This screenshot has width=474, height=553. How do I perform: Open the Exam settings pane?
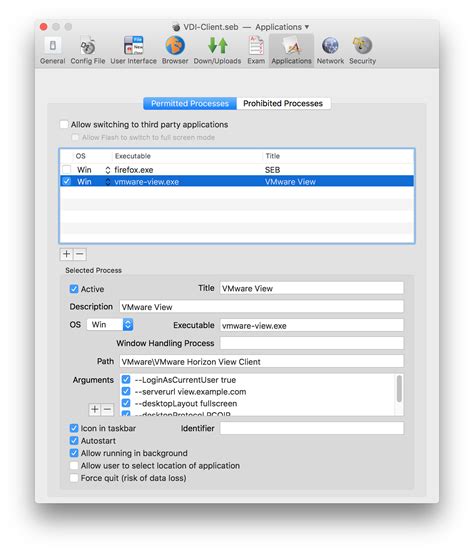point(256,50)
